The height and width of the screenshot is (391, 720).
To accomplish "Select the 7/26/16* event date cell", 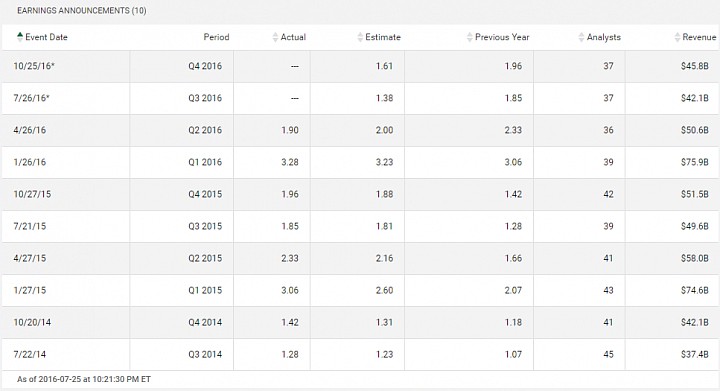I will click(x=31, y=98).
